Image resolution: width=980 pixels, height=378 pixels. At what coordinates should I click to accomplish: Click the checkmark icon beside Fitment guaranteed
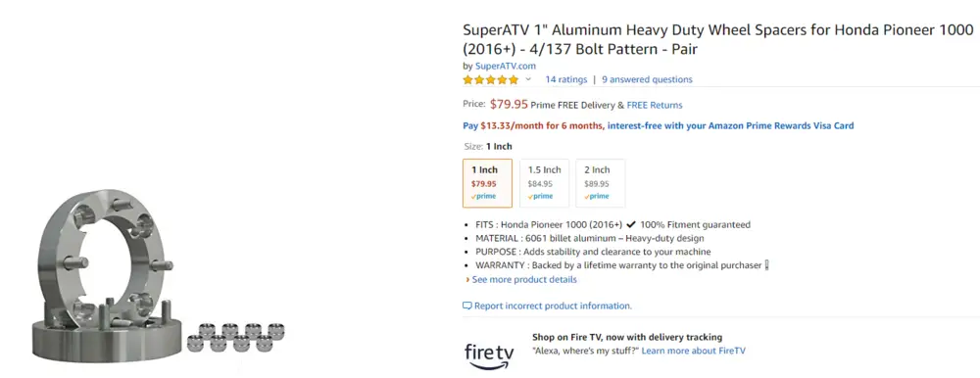631,224
